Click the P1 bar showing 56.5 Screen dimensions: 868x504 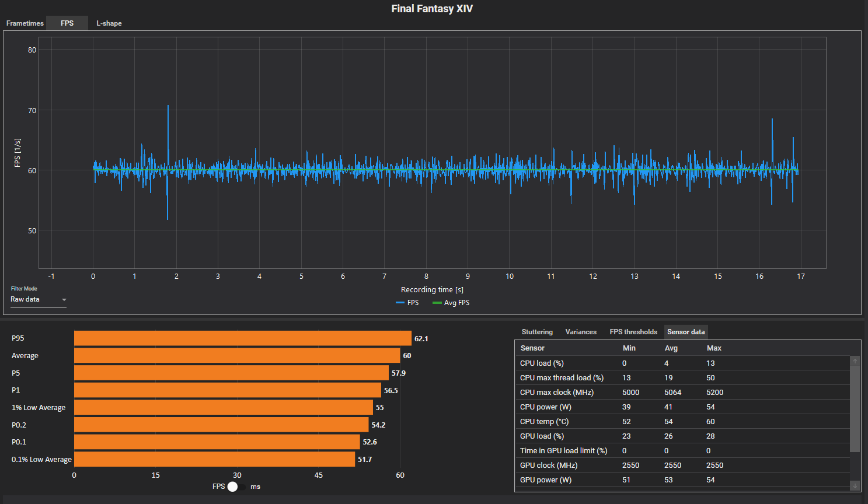[228, 390]
